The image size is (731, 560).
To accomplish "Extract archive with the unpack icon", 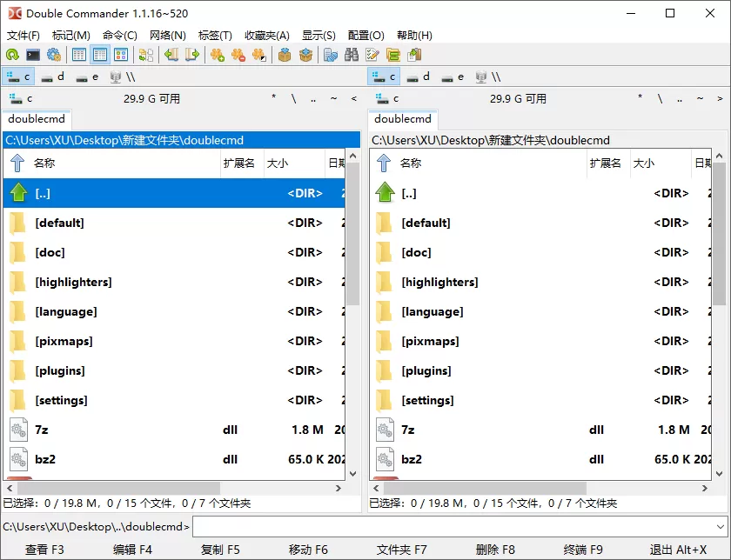I will pos(305,54).
